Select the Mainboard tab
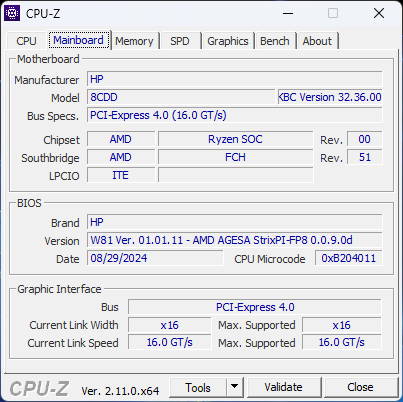The width and height of the screenshot is (403, 402). (79, 40)
